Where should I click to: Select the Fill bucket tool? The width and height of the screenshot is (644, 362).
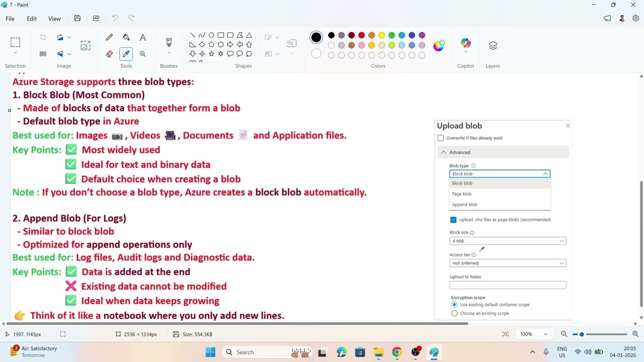coord(126,37)
